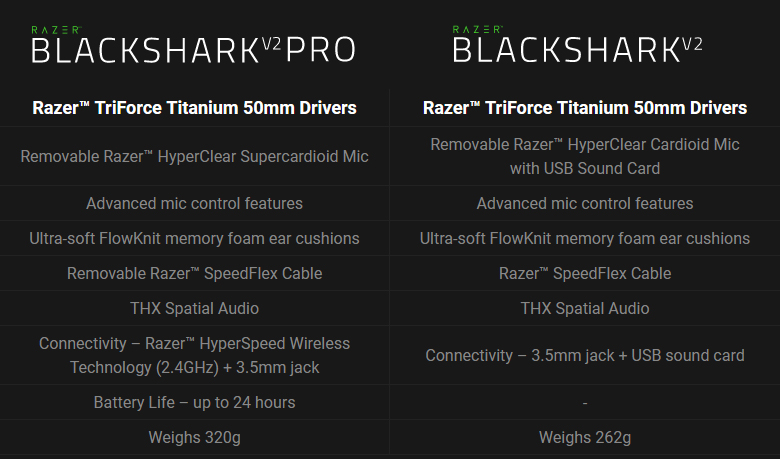Screen dimensions: 780x459
Task: Click Weighs 262g cell
Action: click(585, 438)
